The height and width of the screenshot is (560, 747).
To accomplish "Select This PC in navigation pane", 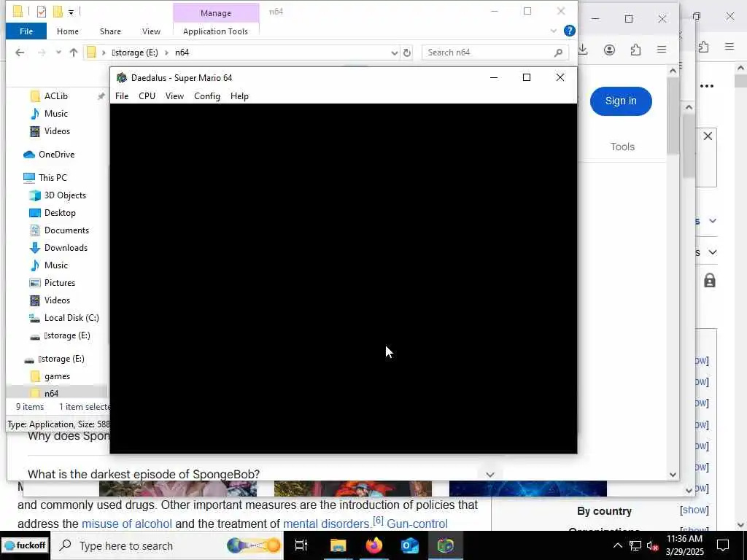I will pyautogui.click(x=53, y=178).
